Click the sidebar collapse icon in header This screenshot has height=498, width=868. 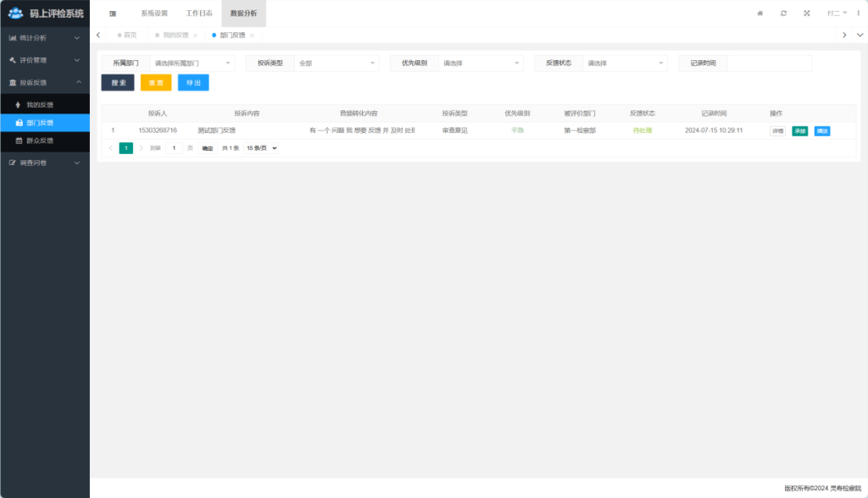coord(113,14)
